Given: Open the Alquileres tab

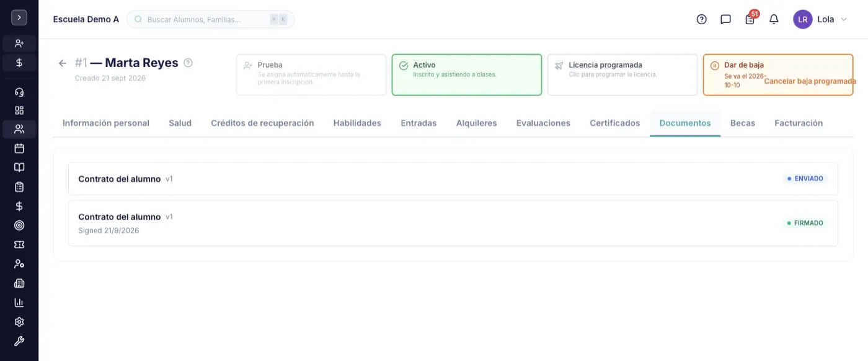Looking at the screenshot, I should [x=477, y=123].
